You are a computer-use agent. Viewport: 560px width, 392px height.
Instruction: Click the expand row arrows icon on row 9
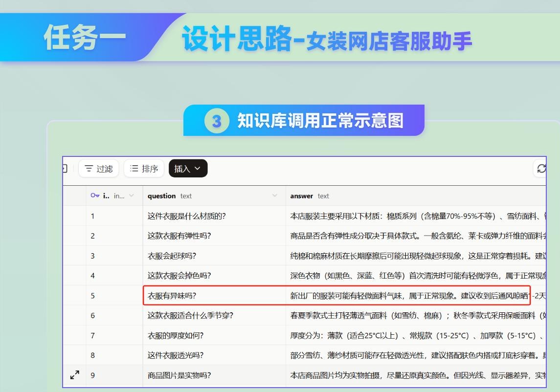point(75,375)
